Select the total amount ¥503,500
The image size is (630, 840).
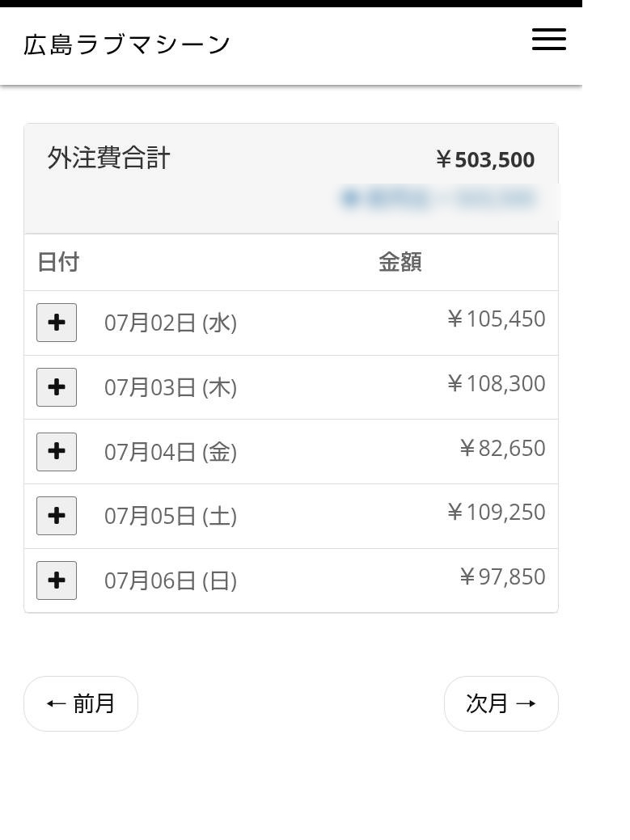(x=484, y=159)
